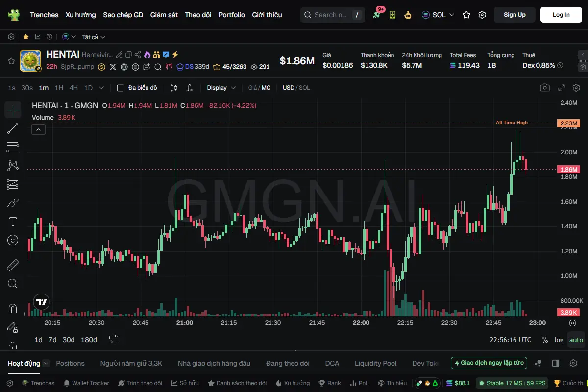Expand more timeframes dropdown arrow
588x392 pixels.
(x=101, y=88)
